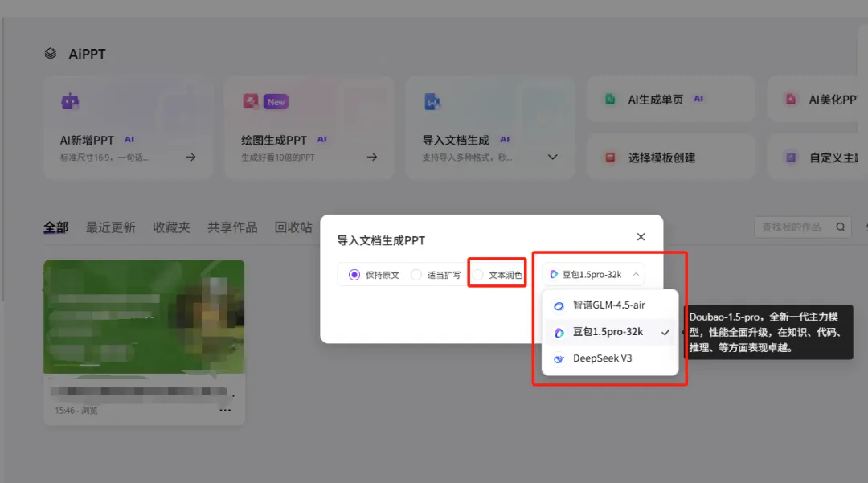Close the 导入文档生成PPT dialog

pos(641,237)
